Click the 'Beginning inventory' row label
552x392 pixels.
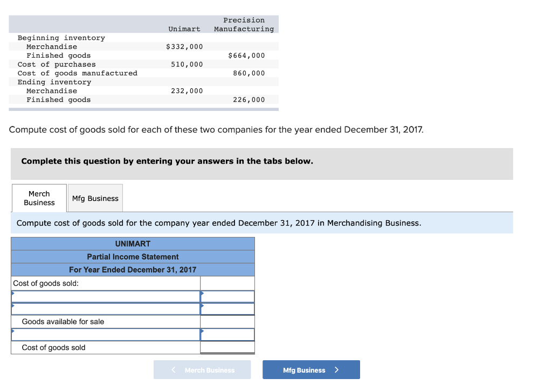coord(61,38)
